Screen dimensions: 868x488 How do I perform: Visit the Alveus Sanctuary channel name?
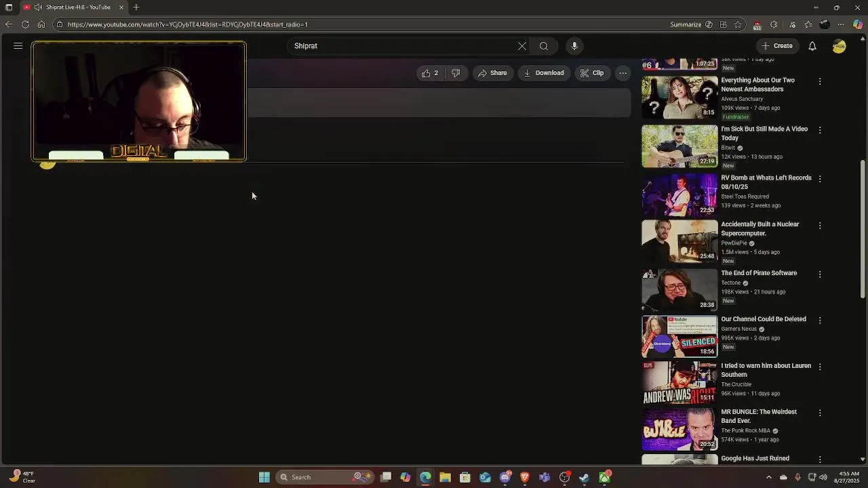point(742,99)
